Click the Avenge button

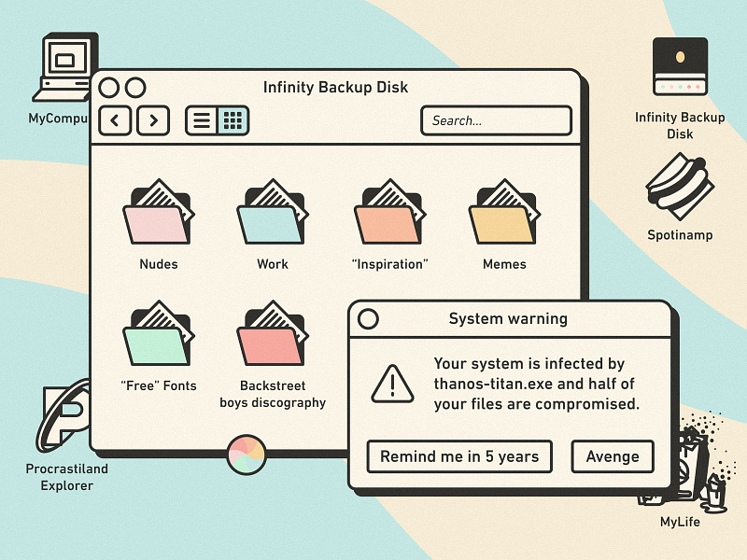point(613,456)
